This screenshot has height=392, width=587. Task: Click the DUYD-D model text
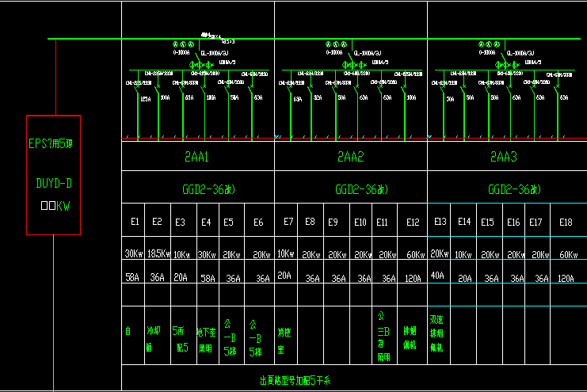pos(54,183)
